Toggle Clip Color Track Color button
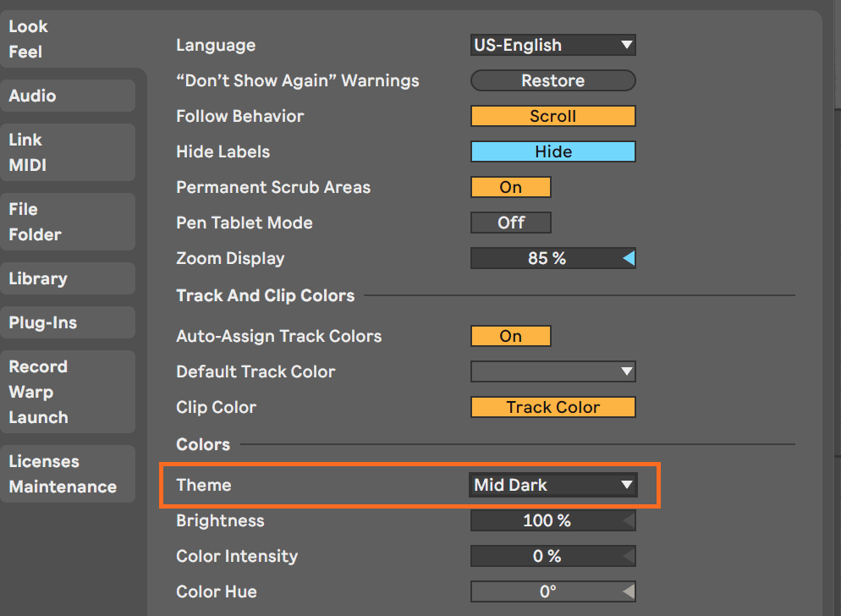 (553, 407)
